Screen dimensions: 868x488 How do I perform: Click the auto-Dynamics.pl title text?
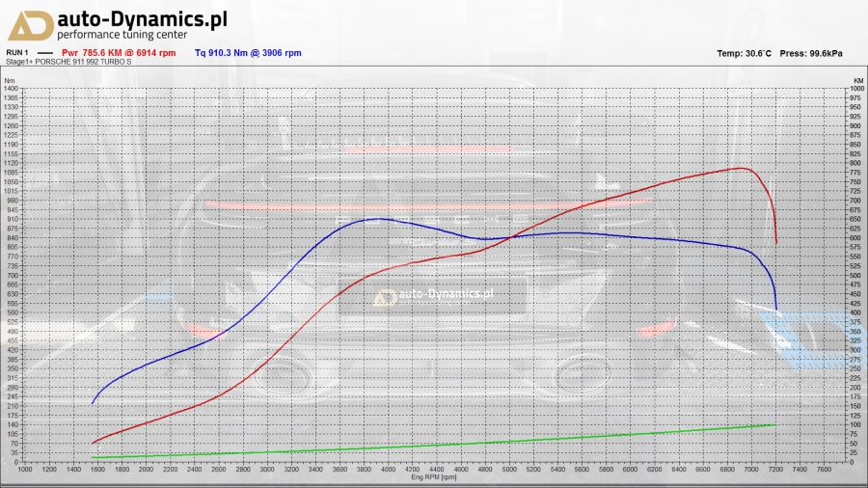point(143,18)
